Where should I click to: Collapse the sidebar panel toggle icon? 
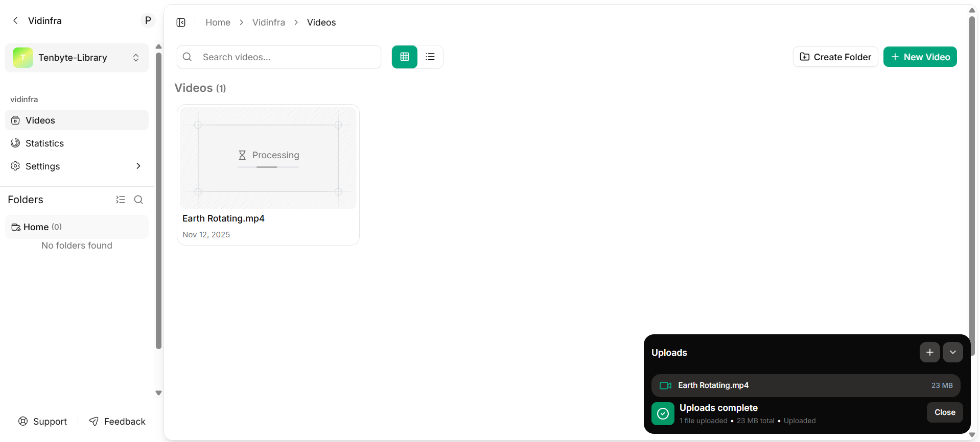click(181, 22)
